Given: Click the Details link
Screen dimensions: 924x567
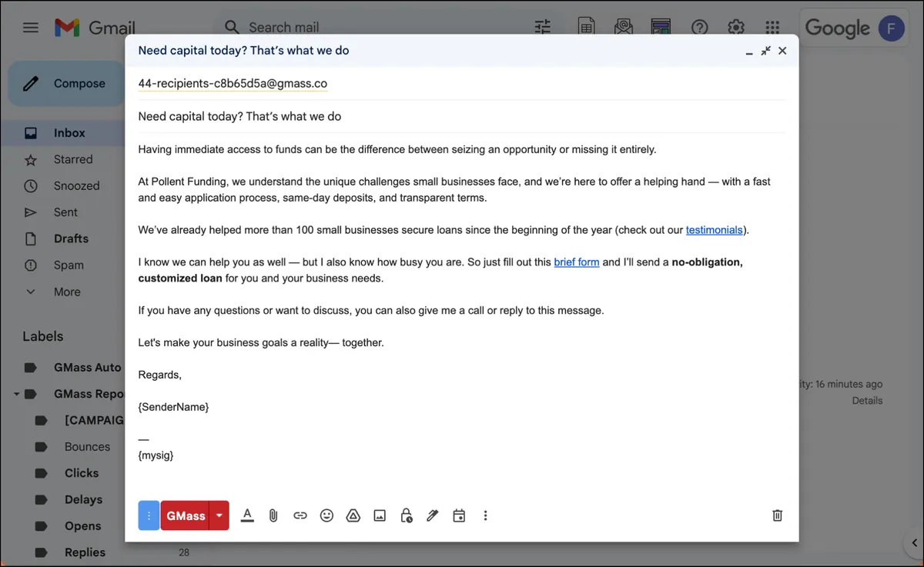Looking at the screenshot, I should [867, 401].
